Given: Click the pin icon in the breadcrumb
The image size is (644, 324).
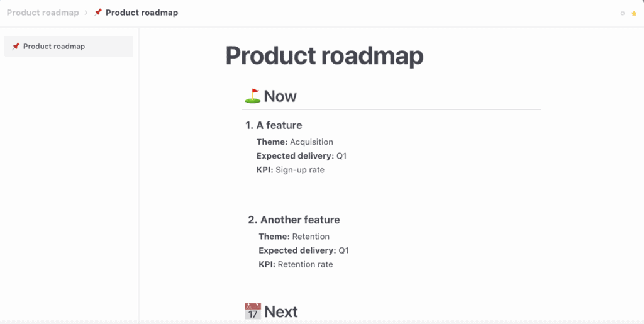Looking at the screenshot, I should (98, 13).
